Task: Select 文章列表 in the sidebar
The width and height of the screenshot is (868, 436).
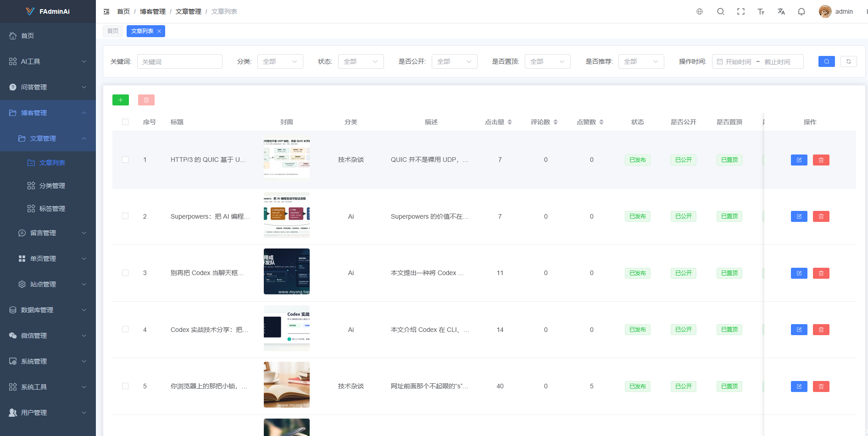Action: (x=48, y=163)
